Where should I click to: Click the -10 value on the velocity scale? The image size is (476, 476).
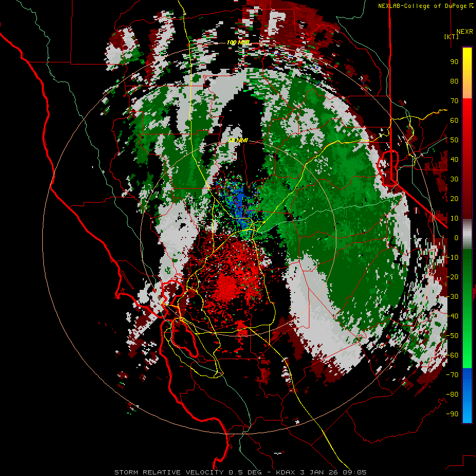(x=453, y=258)
